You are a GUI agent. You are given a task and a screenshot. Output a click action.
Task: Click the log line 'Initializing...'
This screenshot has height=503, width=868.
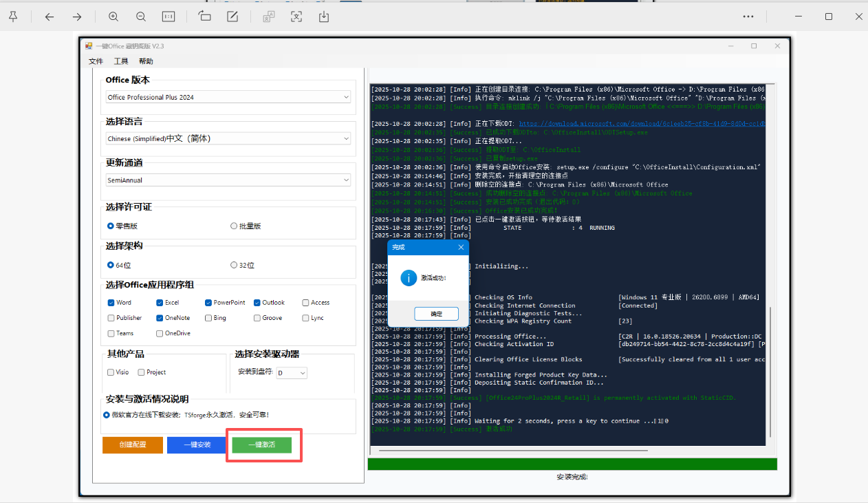coord(501,266)
